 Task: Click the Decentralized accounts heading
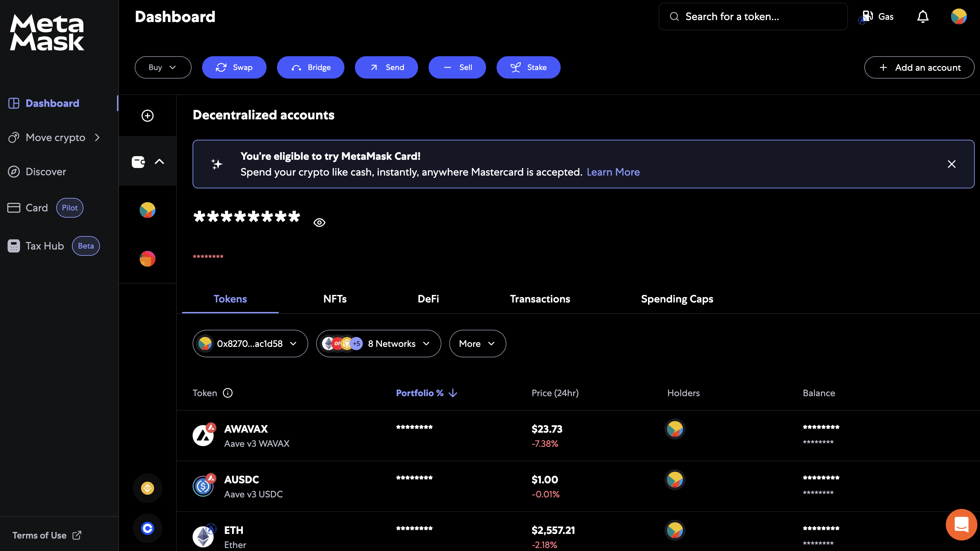pyautogui.click(x=263, y=115)
